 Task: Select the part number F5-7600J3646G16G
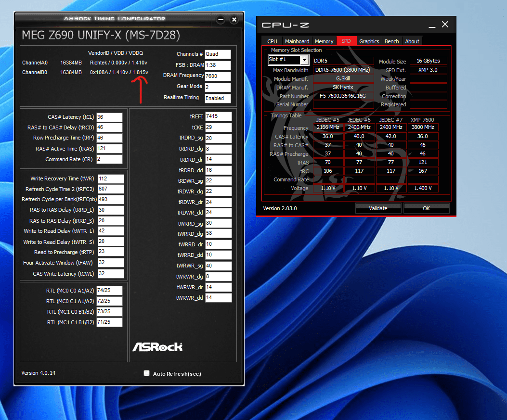tap(343, 96)
